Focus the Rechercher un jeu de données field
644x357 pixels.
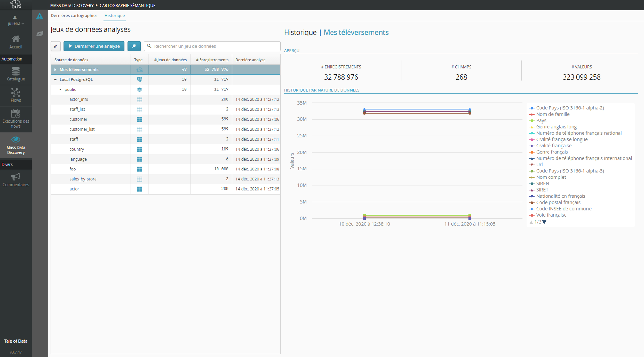212,46
